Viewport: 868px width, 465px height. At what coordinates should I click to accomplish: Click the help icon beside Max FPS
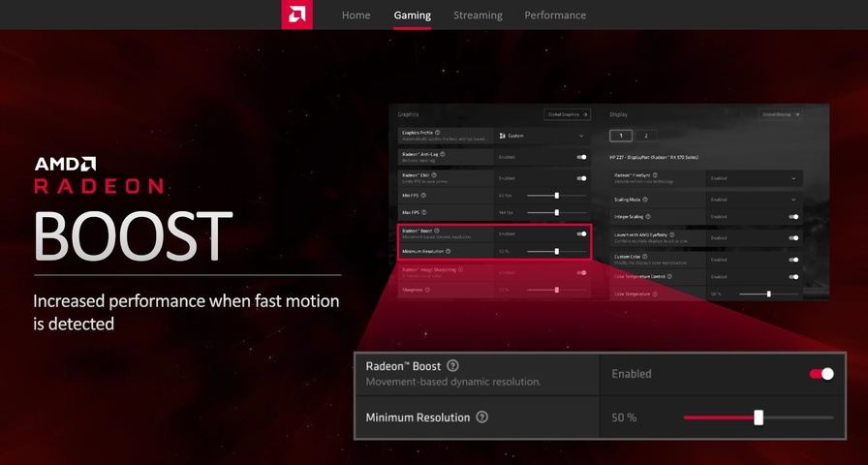tap(424, 212)
